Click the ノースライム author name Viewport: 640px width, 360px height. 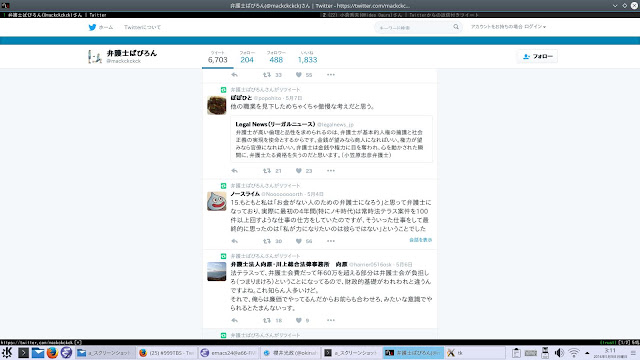245,194
